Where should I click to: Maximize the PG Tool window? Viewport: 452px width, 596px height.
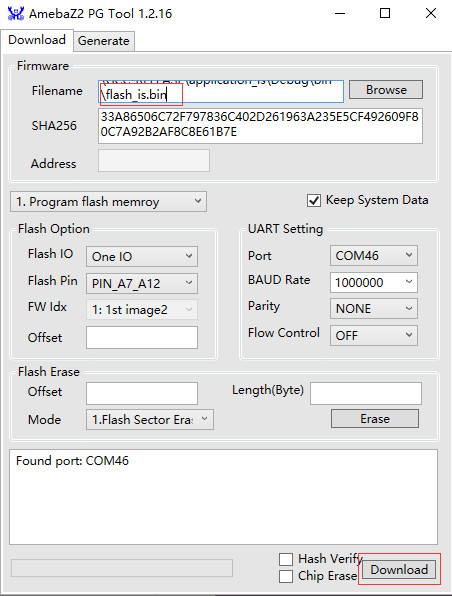[x=385, y=14]
